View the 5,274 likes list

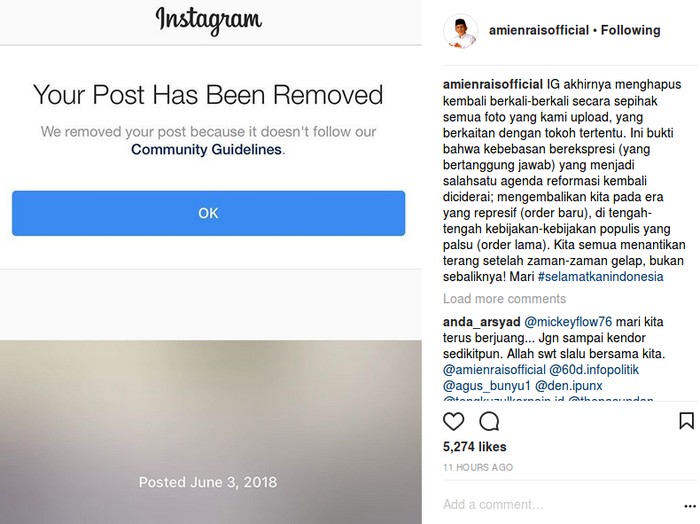click(x=475, y=447)
